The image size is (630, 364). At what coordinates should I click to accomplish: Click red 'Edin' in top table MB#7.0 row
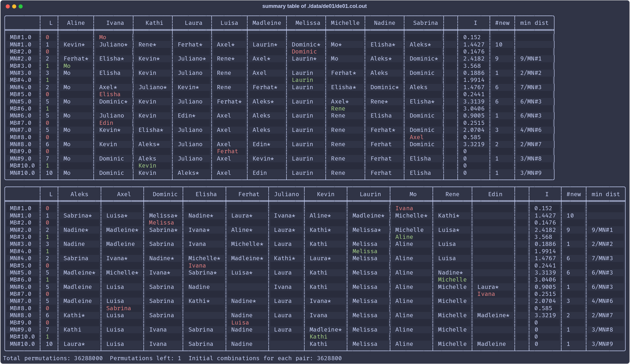click(106, 123)
